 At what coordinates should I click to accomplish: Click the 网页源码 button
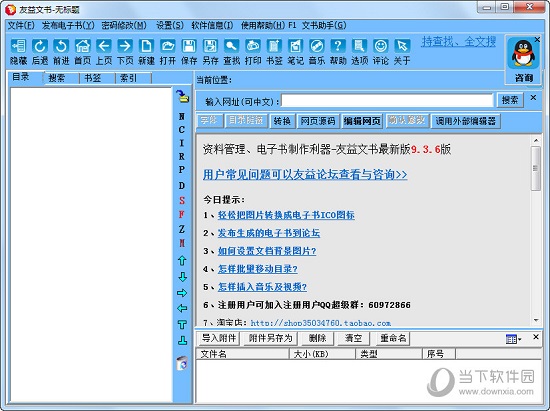tap(318, 121)
